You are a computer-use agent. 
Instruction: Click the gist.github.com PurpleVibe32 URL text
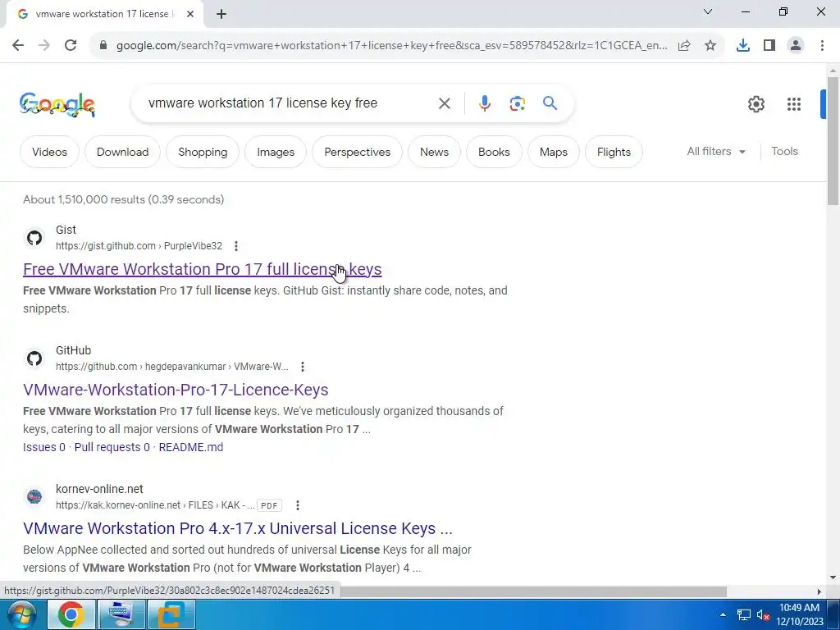[x=139, y=246]
